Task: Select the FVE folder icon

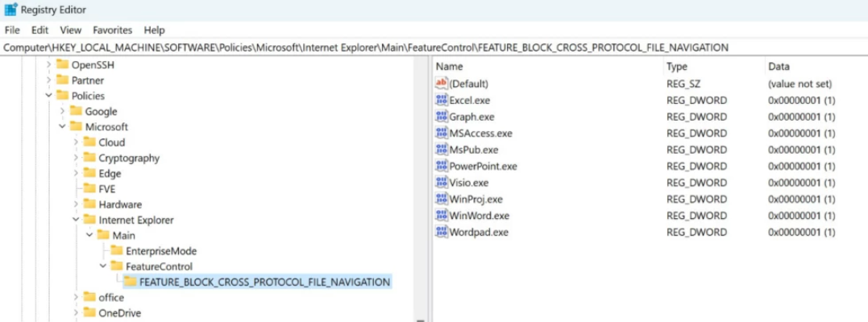Action: coord(89,188)
